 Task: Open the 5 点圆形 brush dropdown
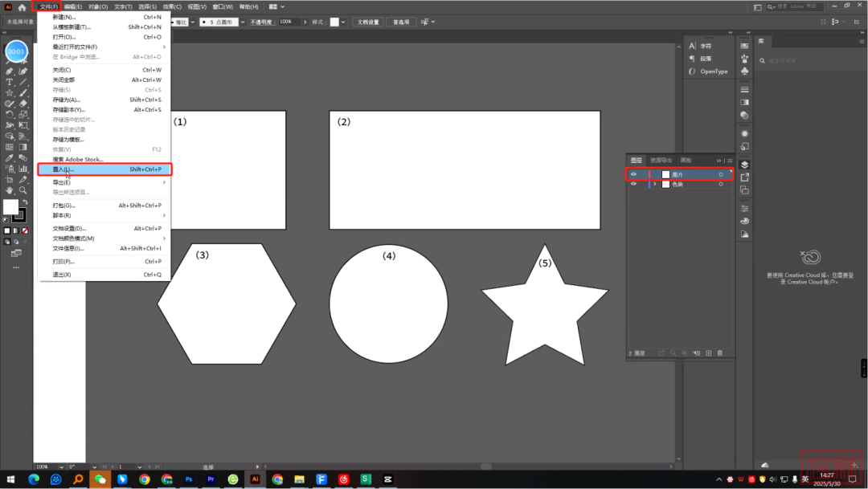tap(243, 22)
